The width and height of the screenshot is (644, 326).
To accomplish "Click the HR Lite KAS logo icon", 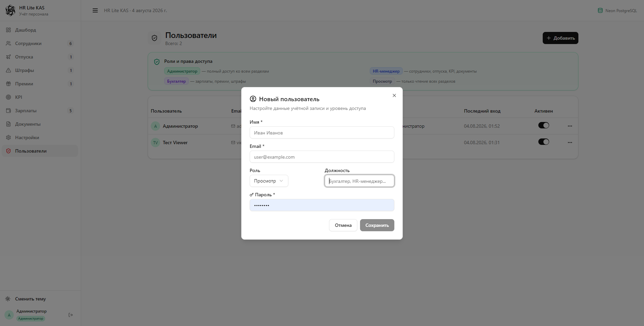I will coord(10,10).
